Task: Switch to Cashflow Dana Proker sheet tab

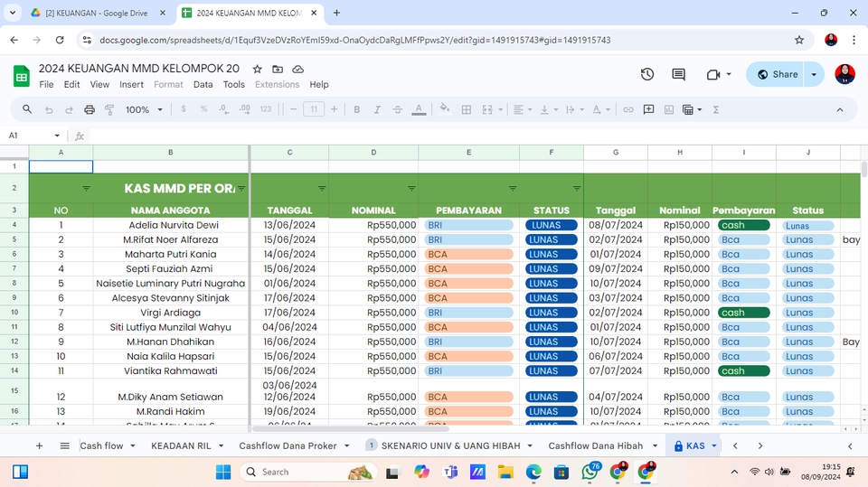Action: click(288, 446)
